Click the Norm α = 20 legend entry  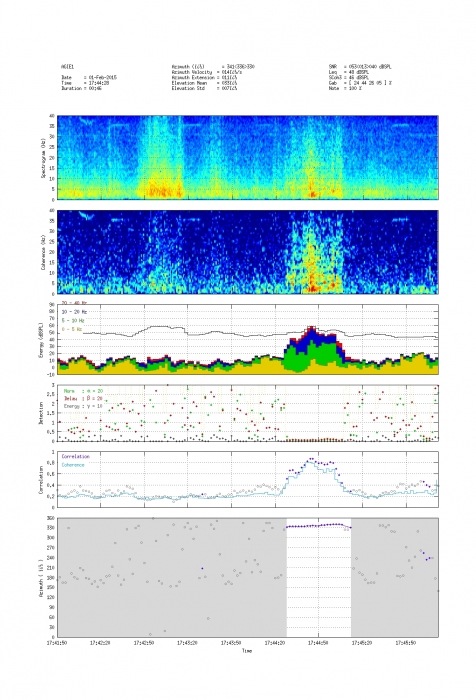click(83, 391)
